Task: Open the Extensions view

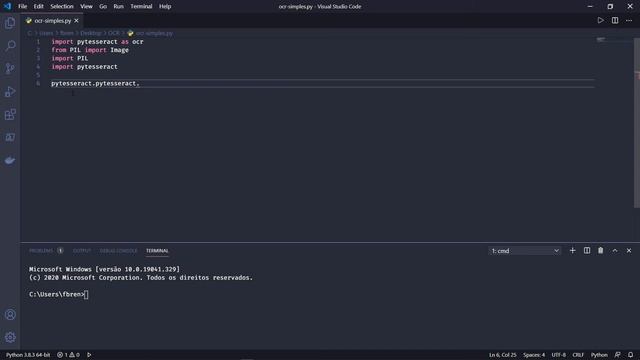Action: [10, 114]
